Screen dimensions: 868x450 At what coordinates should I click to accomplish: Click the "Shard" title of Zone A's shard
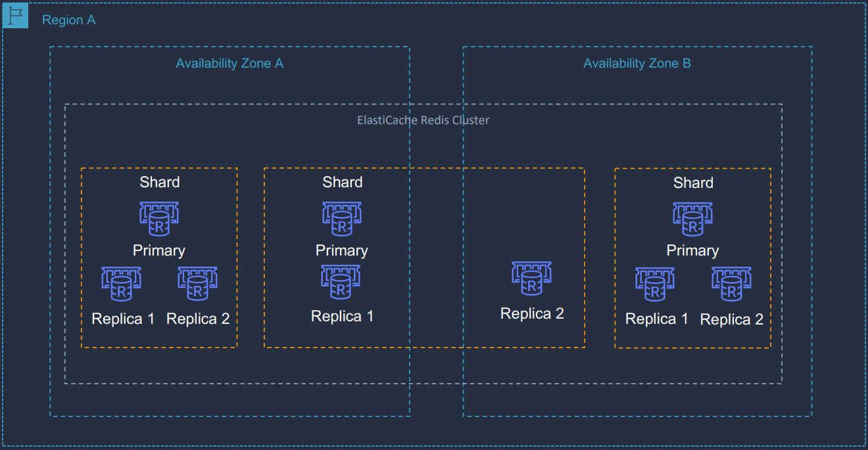click(x=160, y=182)
